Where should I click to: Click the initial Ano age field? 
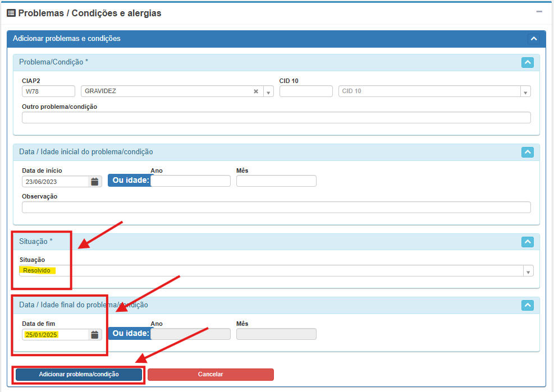tap(191, 181)
